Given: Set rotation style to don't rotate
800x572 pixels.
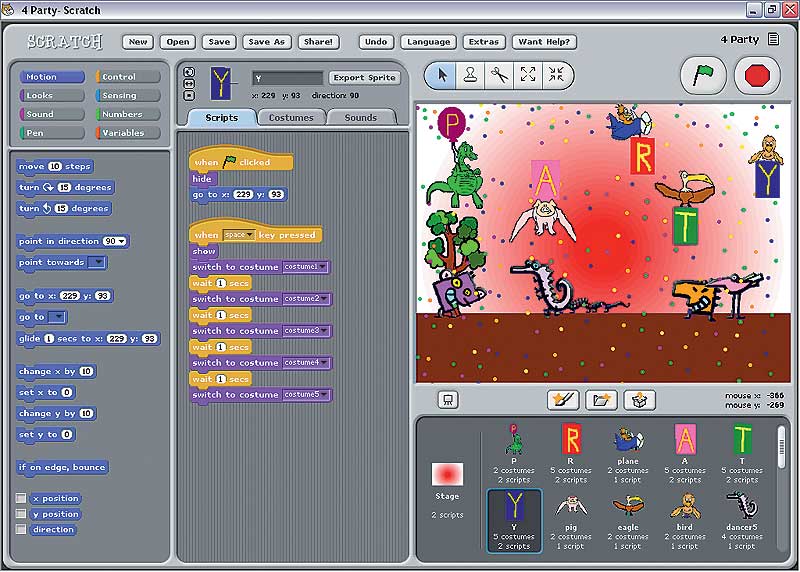Looking at the screenshot, I should pos(189,95).
